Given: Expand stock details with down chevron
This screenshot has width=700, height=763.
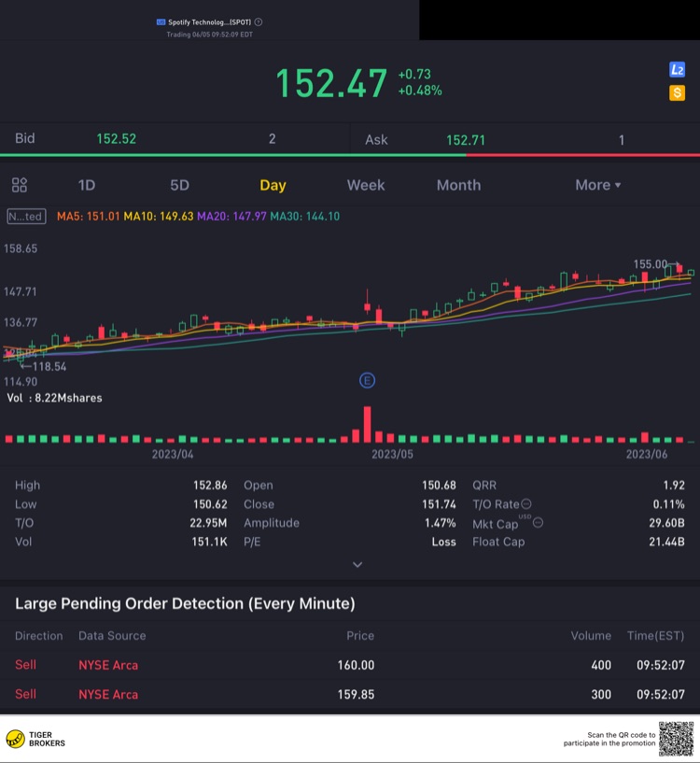Looking at the screenshot, I should [357, 564].
